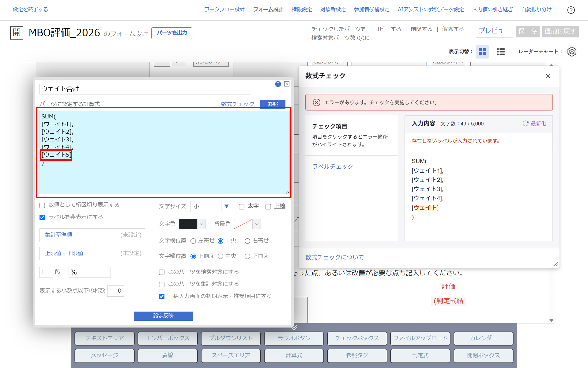Open AIアシストの参照データ設定 tab
Image resolution: width=588 pixels, height=368 pixels.
(x=431, y=10)
